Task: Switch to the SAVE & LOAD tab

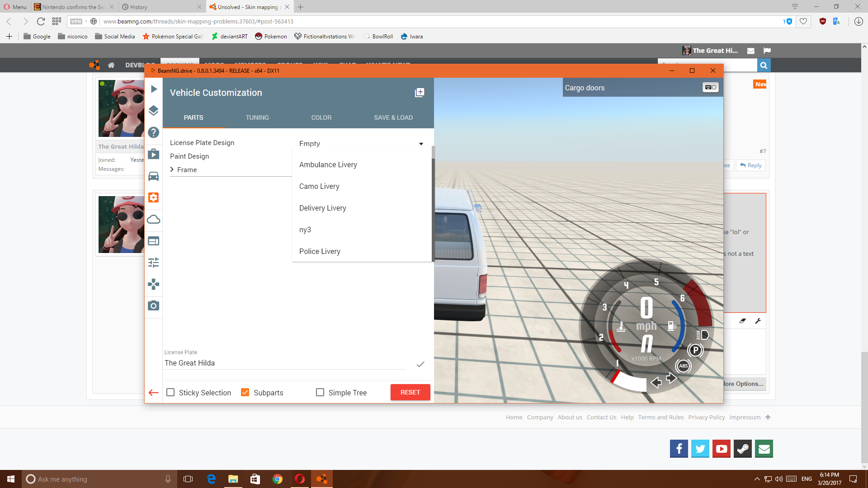Action: click(x=393, y=117)
